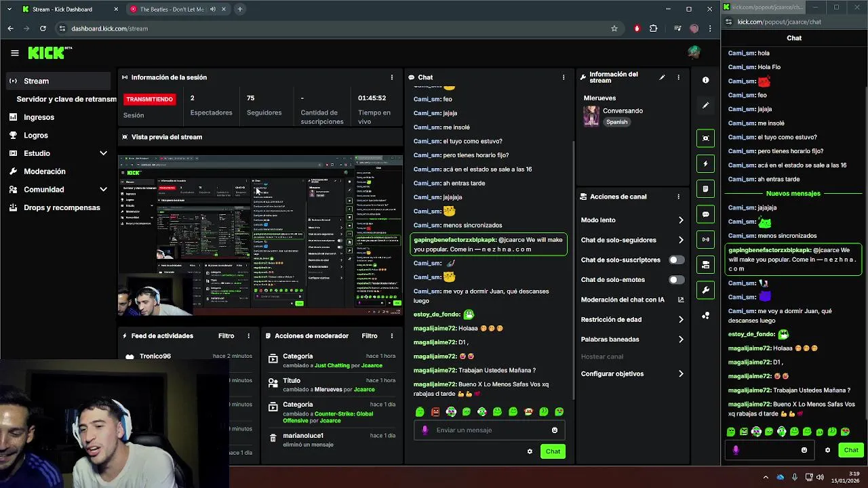Open Moderación del chat con IA link
The height and width of the screenshot is (488, 868).
point(632,300)
